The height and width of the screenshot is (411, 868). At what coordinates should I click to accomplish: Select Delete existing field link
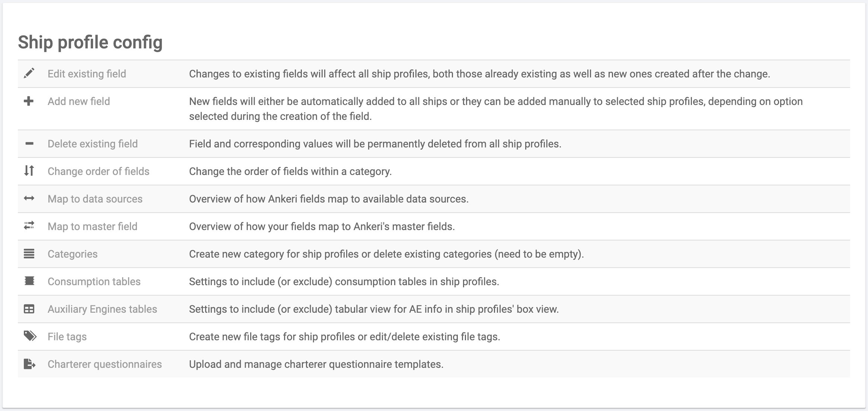tap(92, 144)
